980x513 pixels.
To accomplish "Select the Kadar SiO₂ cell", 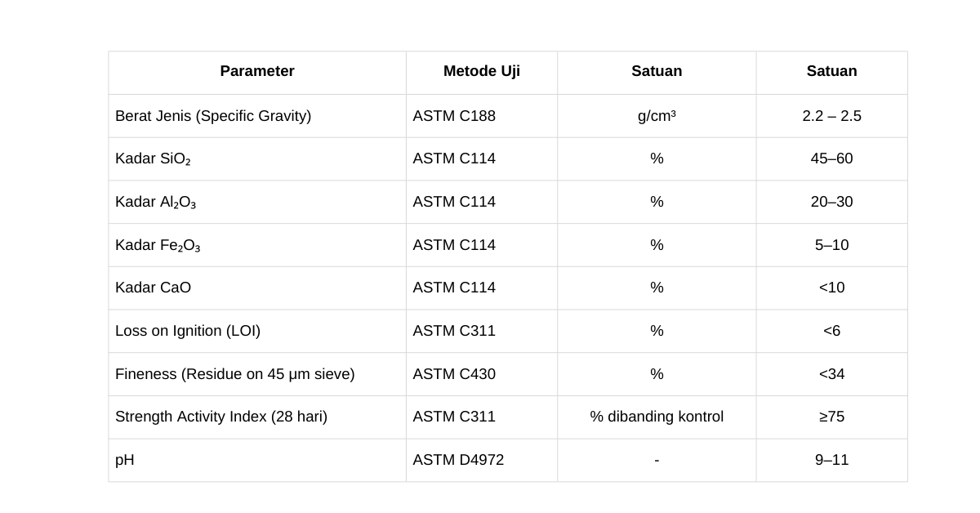I will tap(153, 159).
